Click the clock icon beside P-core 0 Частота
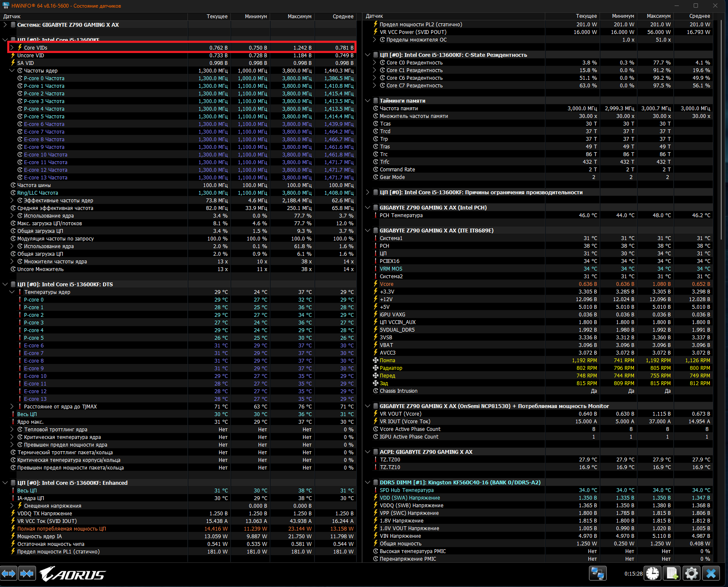 (x=20, y=78)
